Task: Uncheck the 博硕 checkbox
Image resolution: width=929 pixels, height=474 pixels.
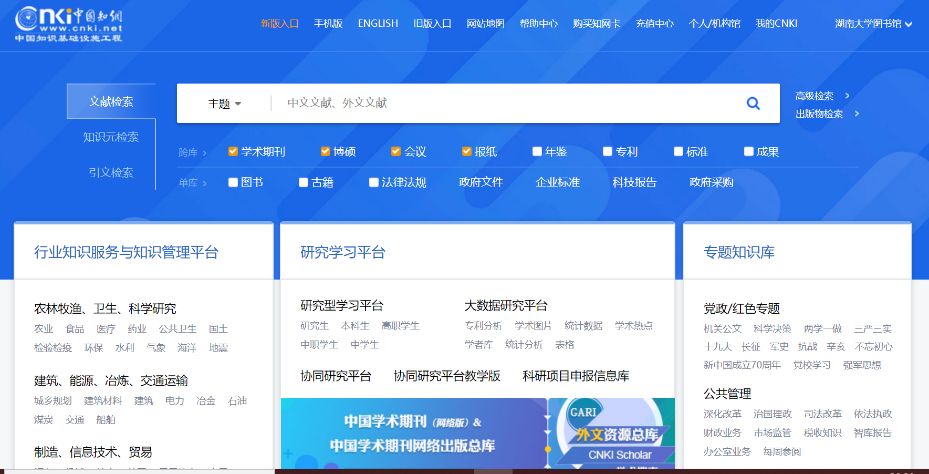Action: (x=325, y=151)
